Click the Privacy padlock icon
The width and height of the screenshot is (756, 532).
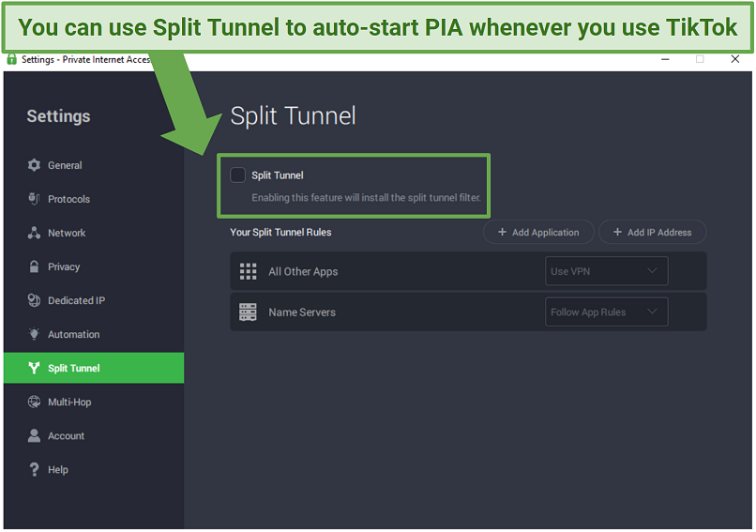34,266
